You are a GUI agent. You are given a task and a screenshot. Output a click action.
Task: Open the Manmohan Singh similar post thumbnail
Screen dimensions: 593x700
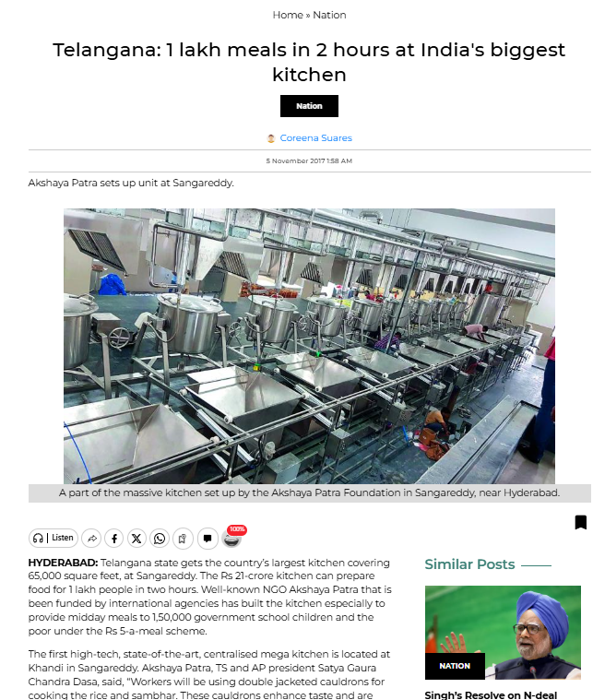(x=503, y=632)
